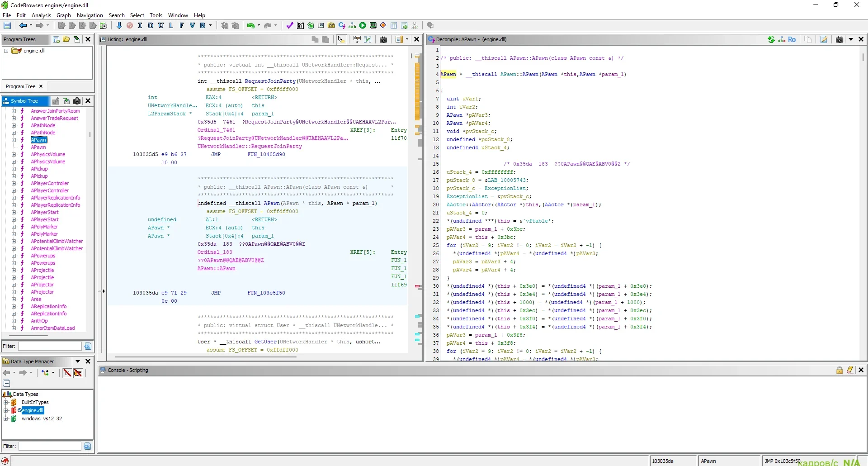Open the Script Manager green play icon

pos(363,26)
